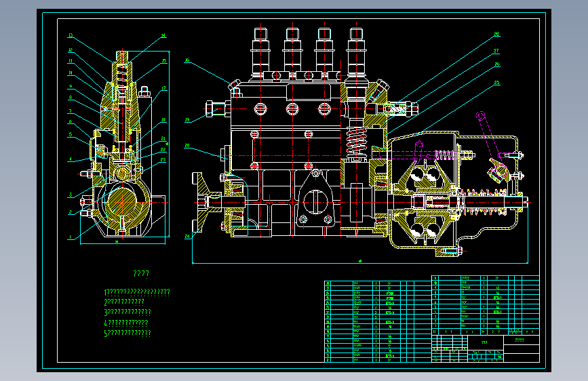Screen dimensions: 588x381
Task: Click part balloon number 12
Action: pyautogui.click(x=71, y=50)
